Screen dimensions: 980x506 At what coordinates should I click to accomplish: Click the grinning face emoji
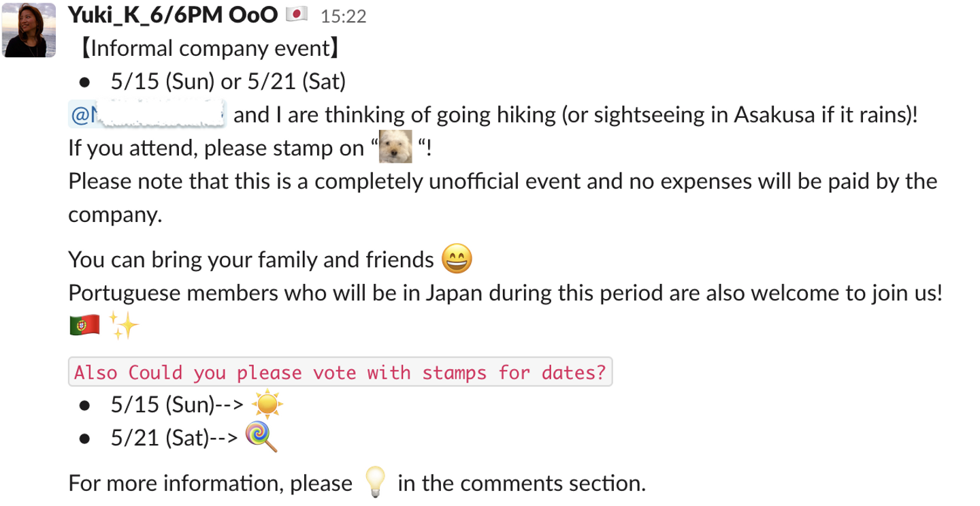(457, 259)
